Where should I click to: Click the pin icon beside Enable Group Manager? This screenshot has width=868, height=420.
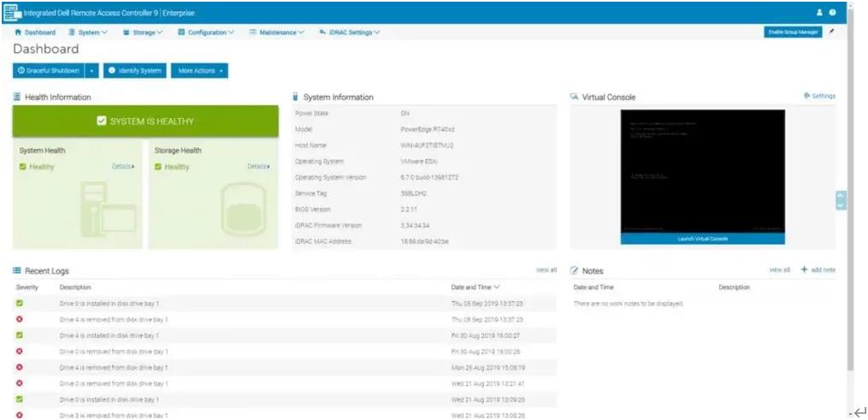(831, 33)
